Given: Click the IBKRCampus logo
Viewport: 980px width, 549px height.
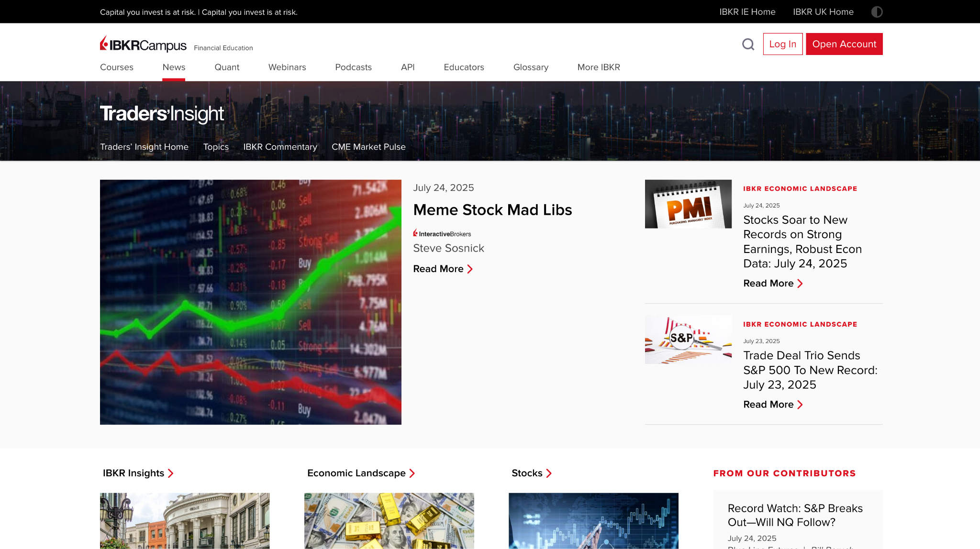Looking at the screenshot, I should click(143, 44).
